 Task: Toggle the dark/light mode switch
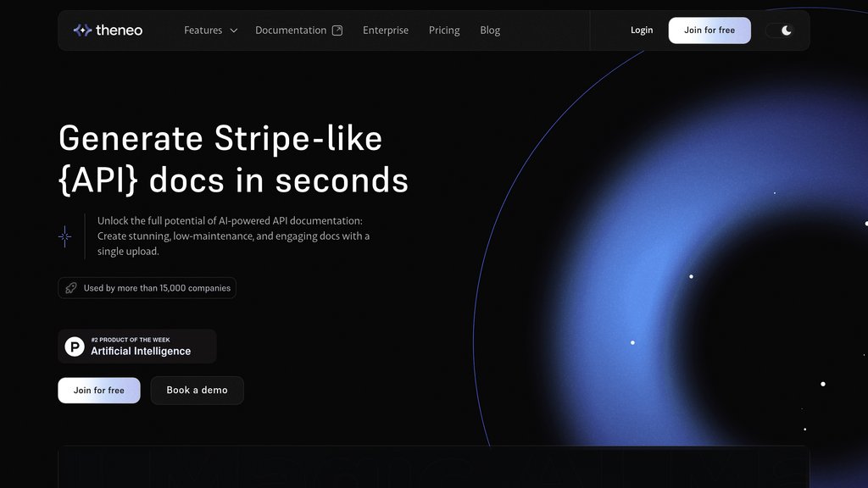coord(779,30)
